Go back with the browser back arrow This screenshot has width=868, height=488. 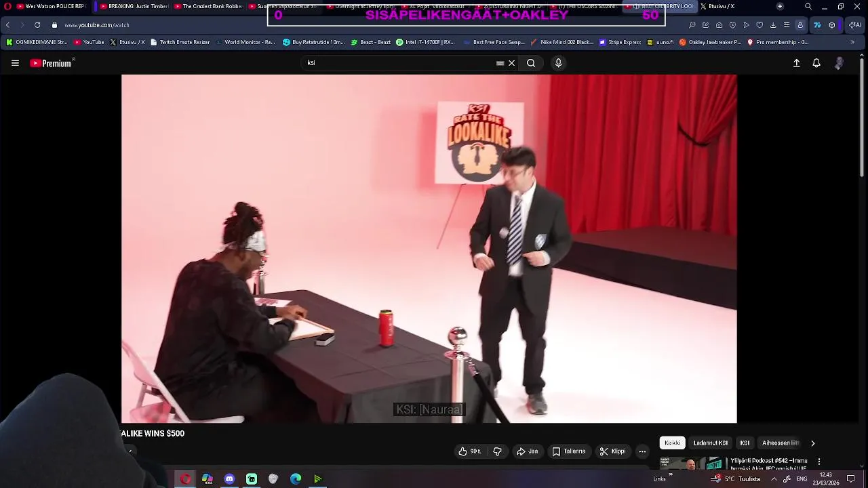click(x=7, y=25)
